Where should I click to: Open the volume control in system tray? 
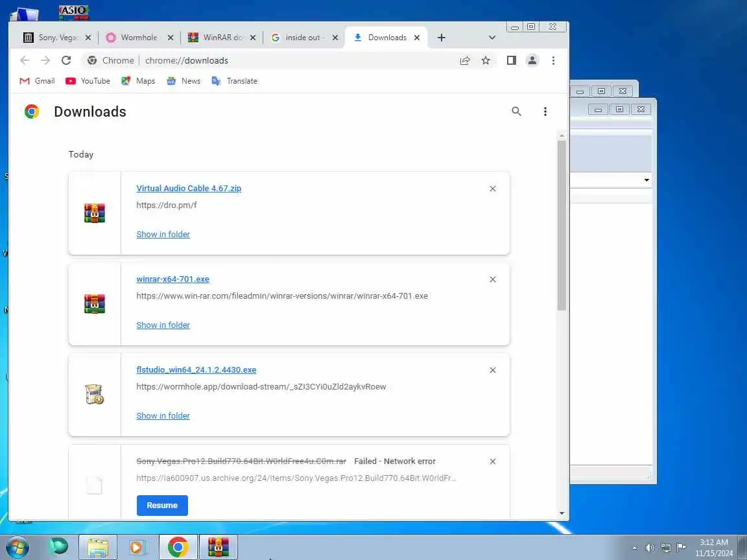tap(649, 548)
